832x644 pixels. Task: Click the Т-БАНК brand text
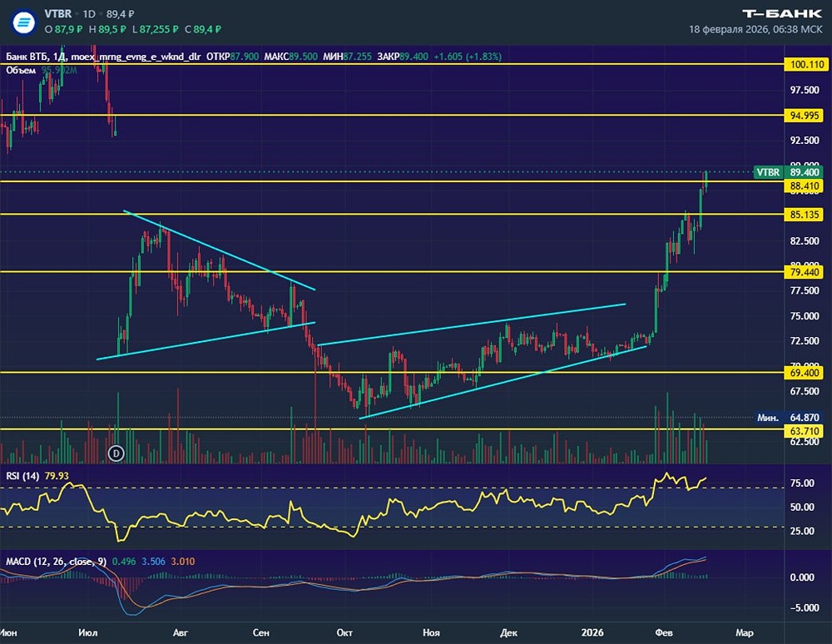tap(781, 14)
